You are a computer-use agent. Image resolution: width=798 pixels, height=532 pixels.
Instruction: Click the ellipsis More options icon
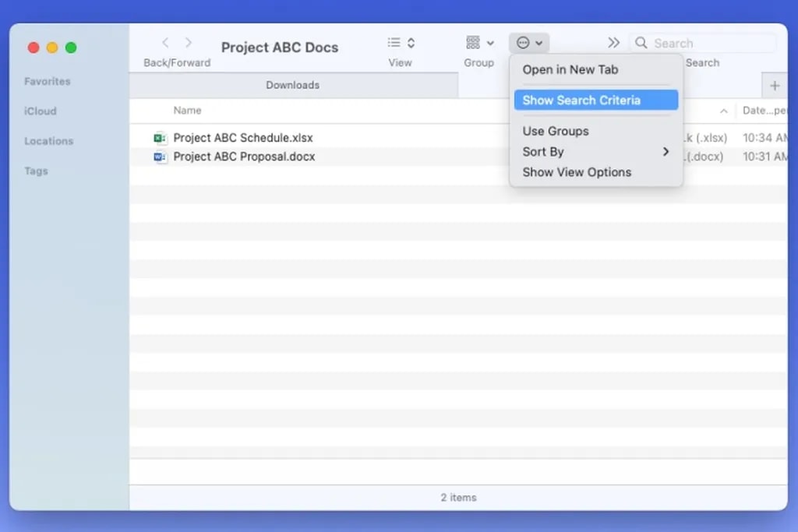click(523, 42)
